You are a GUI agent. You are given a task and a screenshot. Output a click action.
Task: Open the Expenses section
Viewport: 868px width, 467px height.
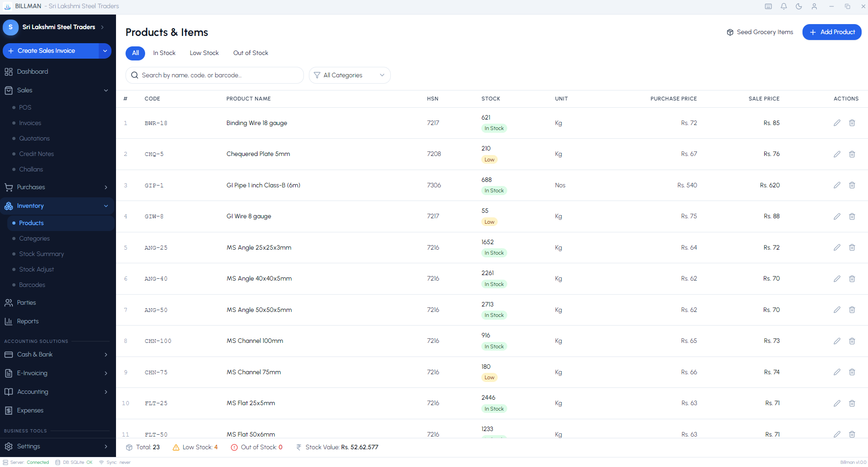pos(58,410)
